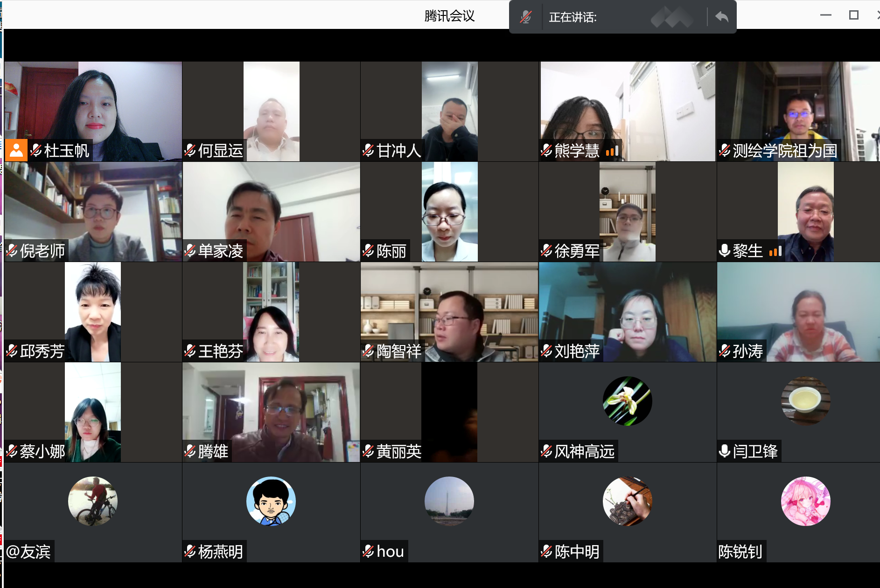Click the name label 陶智祥
Image resolution: width=880 pixels, height=588 pixels.
click(398, 351)
